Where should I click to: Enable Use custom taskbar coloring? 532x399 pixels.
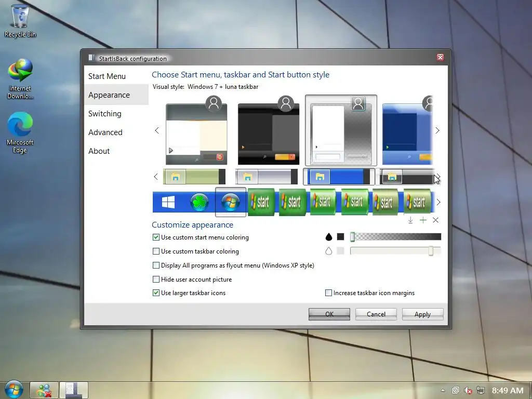click(156, 251)
